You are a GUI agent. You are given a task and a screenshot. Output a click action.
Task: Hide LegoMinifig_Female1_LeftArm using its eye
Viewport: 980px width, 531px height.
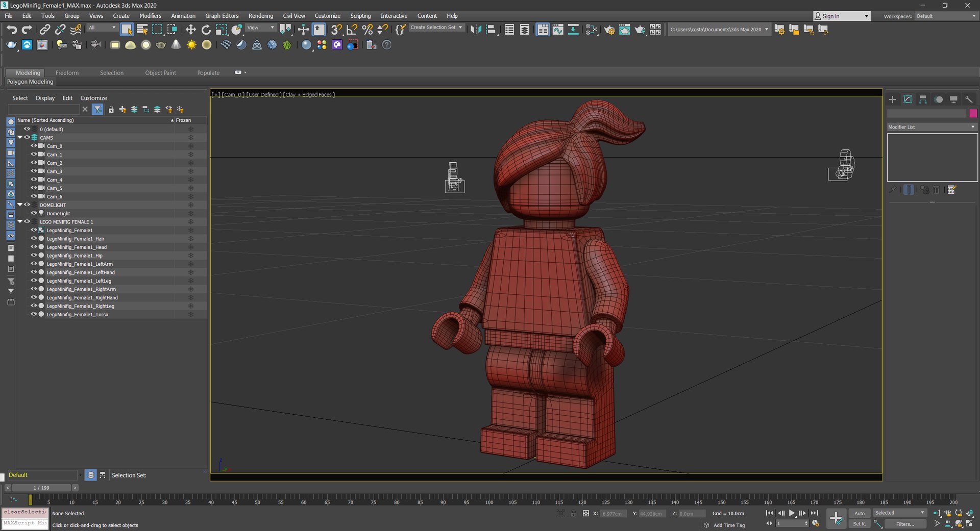click(x=34, y=264)
